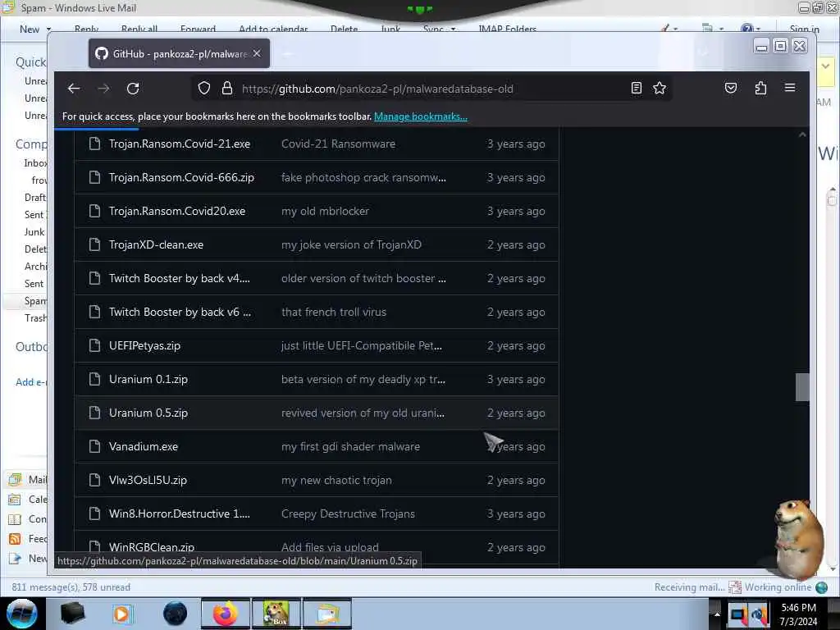The width and height of the screenshot is (840, 630).
Task: Select Spam folder in Windows Live Mail
Action: tap(35, 301)
